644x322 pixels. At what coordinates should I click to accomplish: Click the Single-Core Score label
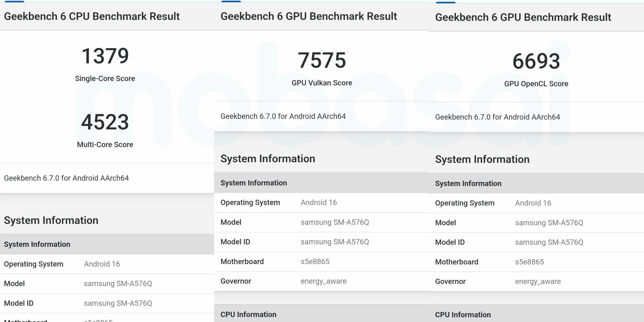point(105,79)
